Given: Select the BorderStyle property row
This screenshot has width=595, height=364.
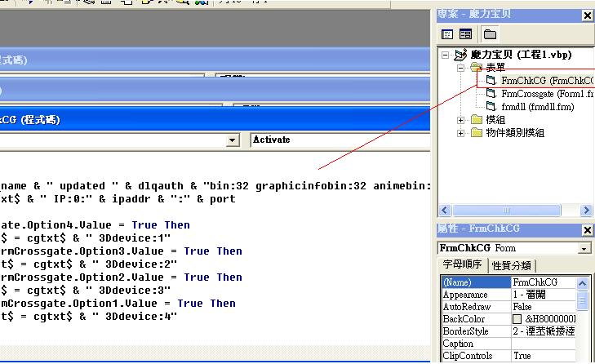Looking at the screenshot, I should coord(508,331).
